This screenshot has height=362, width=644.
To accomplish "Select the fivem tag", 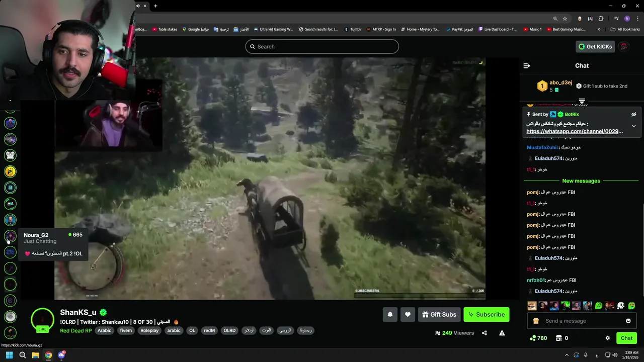I will click(x=126, y=330).
